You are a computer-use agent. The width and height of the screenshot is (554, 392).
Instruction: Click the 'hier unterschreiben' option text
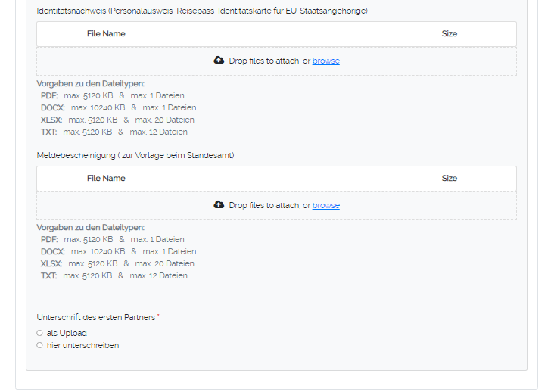coord(82,345)
